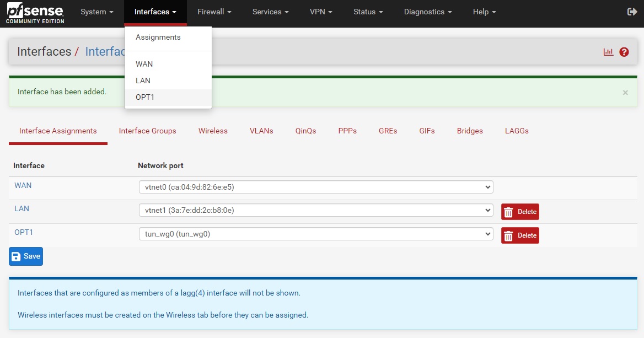The image size is (644, 338).
Task: Open the status graph icon
Action: [608, 52]
